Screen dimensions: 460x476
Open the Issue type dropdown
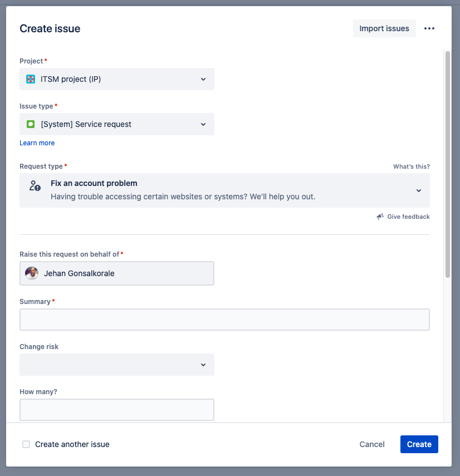(x=117, y=124)
